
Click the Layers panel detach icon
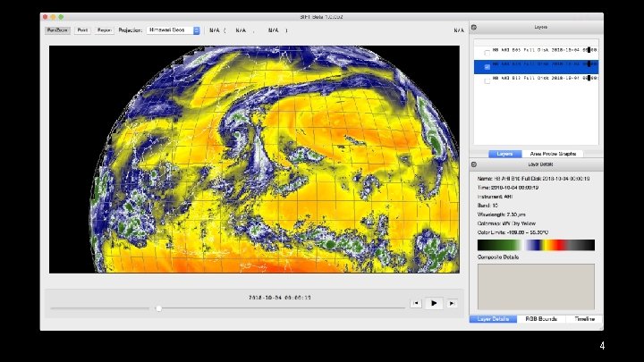click(475, 28)
